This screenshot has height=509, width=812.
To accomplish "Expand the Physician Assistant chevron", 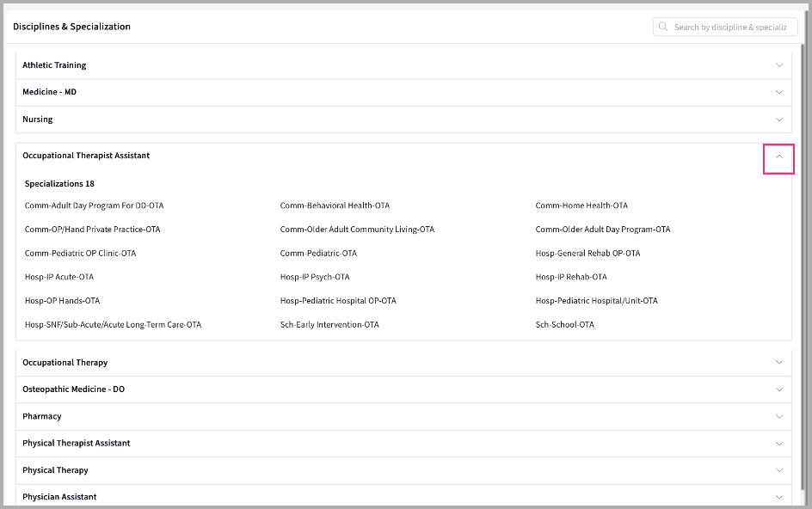I will [x=779, y=497].
